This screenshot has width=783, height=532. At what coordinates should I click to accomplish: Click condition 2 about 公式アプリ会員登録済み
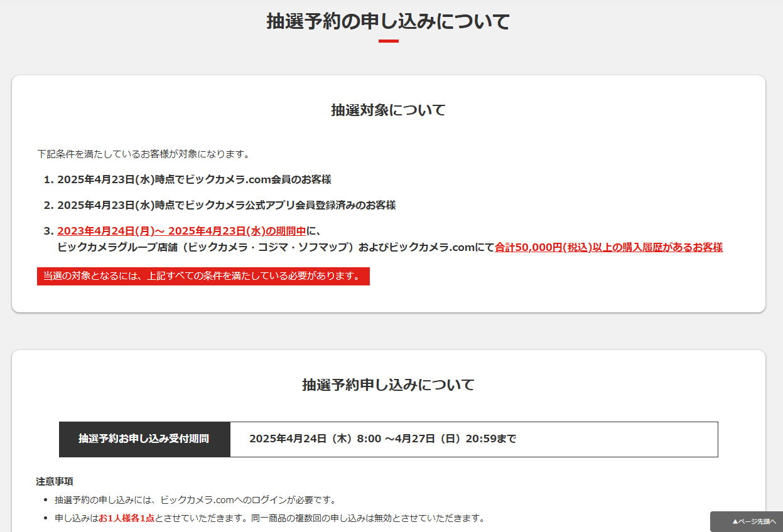227,205
